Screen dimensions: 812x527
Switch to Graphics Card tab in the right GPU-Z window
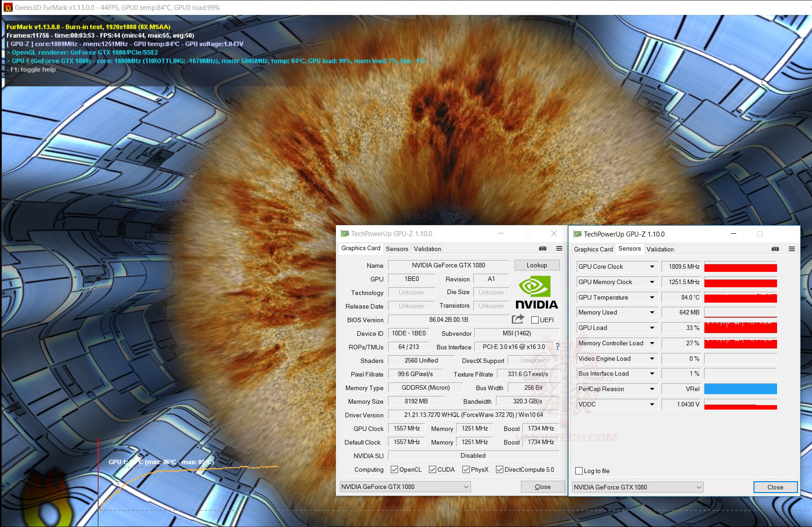593,249
